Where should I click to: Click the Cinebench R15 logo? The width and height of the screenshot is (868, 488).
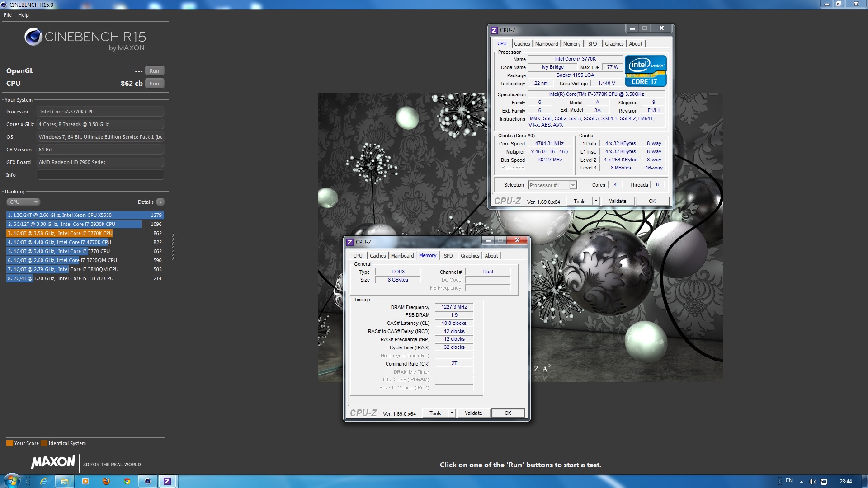(x=85, y=40)
